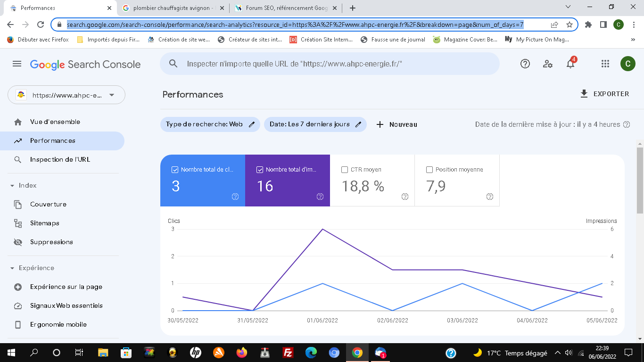This screenshot has height=362, width=644.
Task: Switch to plombier chauffagiste avignon tab
Action: click(x=173, y=8)
